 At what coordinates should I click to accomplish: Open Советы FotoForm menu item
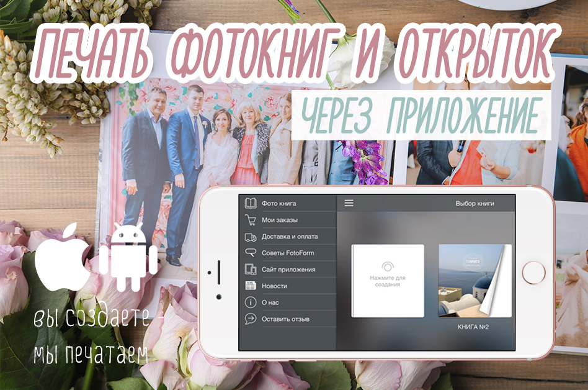pos(288,253)
